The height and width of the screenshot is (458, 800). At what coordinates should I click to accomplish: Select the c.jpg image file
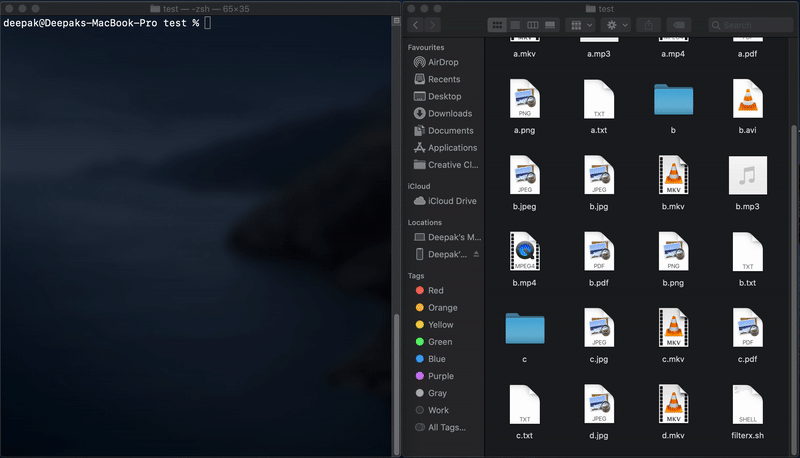point(599,328)
